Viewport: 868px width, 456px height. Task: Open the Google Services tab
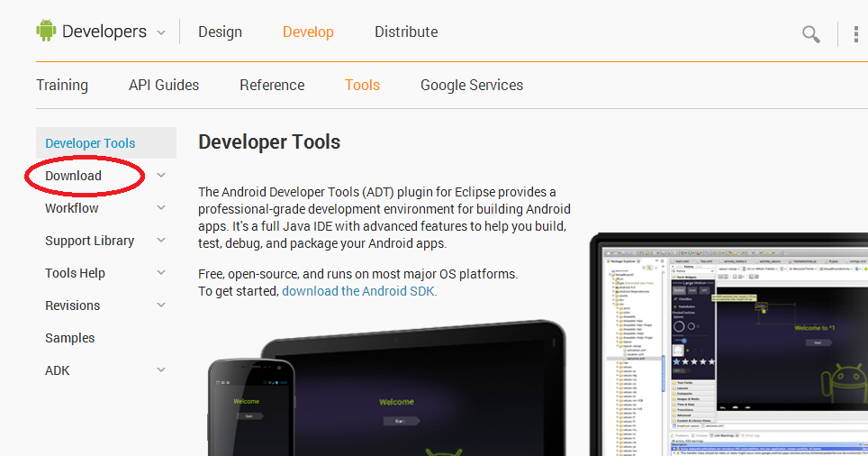pyautogui.click(x=472, y=86)
